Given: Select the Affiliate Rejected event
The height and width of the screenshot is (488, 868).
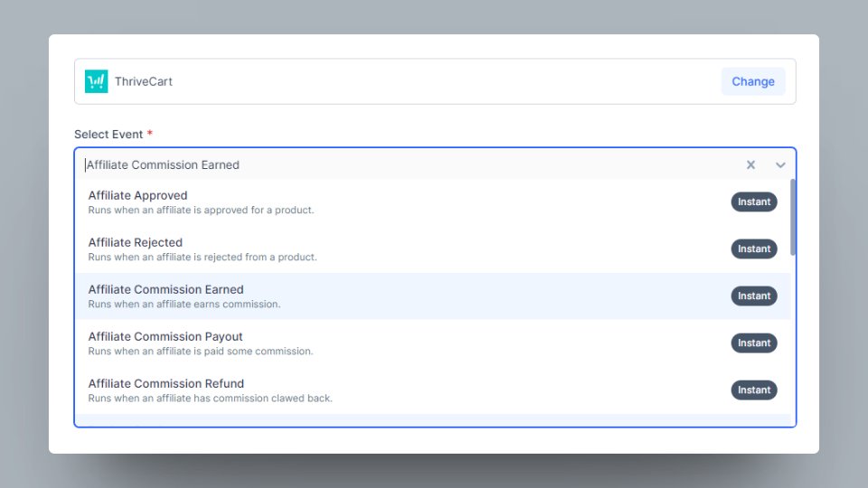Looking at the screenshot, I should 433,249.
